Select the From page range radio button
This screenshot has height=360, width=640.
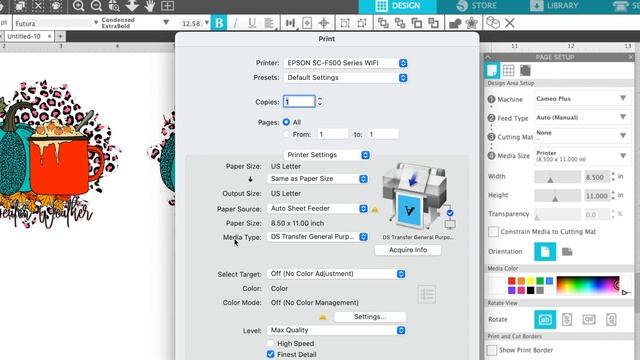[286, 134]
